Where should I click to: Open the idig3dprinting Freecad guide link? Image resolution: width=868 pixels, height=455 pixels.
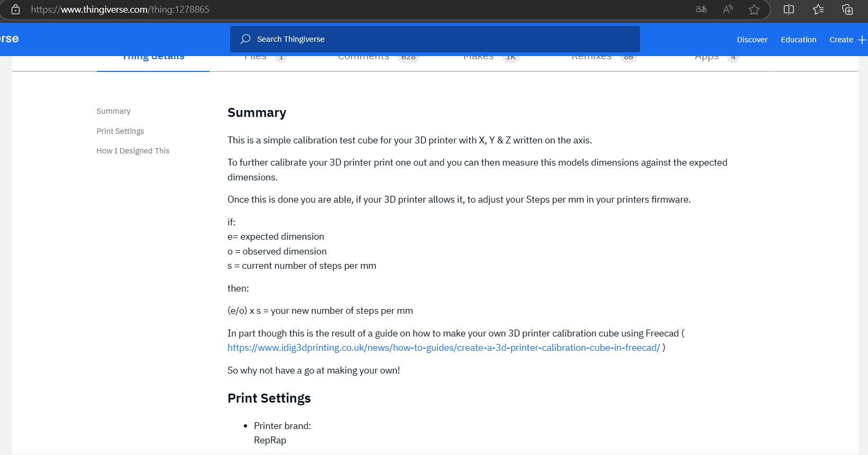[x=444, y=348]
